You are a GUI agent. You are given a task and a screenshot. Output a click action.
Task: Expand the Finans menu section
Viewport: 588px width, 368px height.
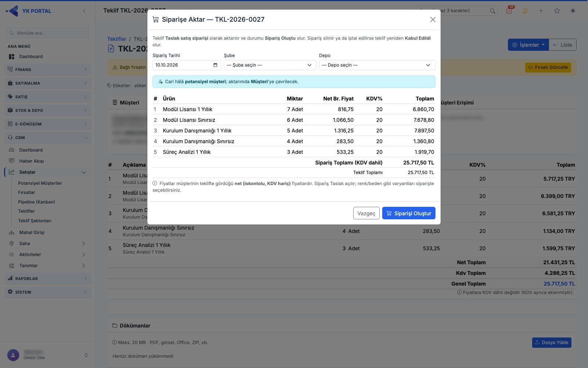(x=48, y=70)
